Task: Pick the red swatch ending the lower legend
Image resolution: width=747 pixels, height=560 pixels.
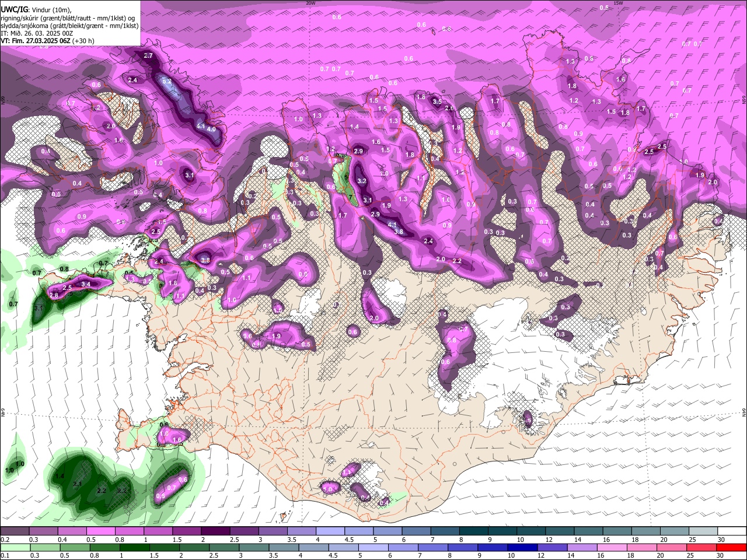Action: (731, 547)
